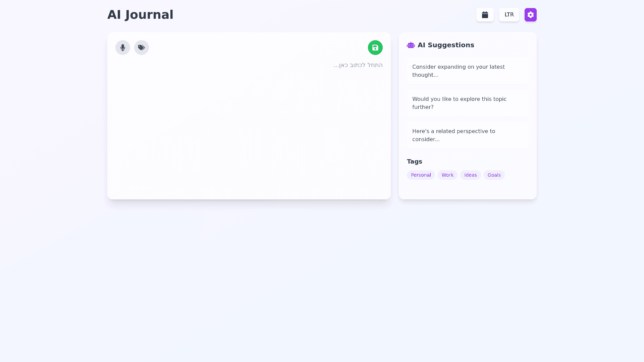The height and width of the screenshot is (362, 644).
Task: Start voice input with the microphone icon
Action: click(123, 48)
